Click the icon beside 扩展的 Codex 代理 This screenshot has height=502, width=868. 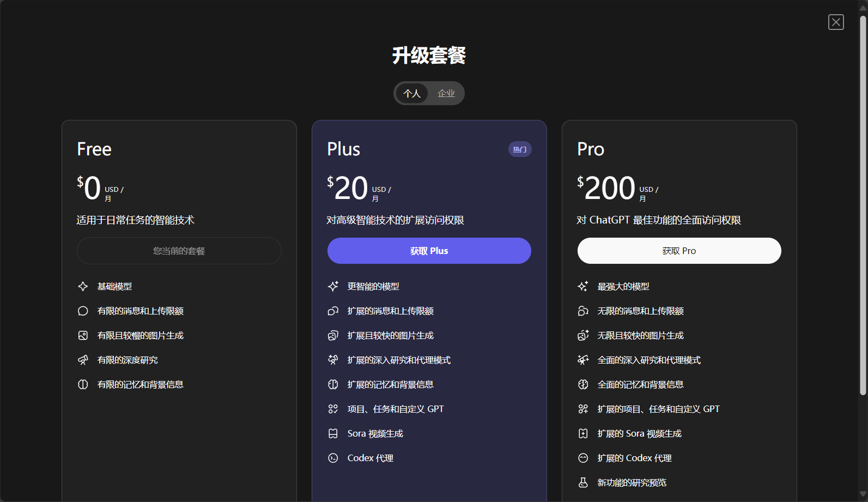coord(583,458)
